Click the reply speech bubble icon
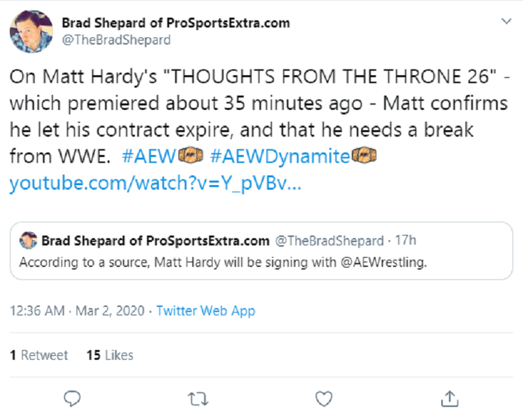The width and height of the screenshot is (523, 420). click(x=73, y=398)
